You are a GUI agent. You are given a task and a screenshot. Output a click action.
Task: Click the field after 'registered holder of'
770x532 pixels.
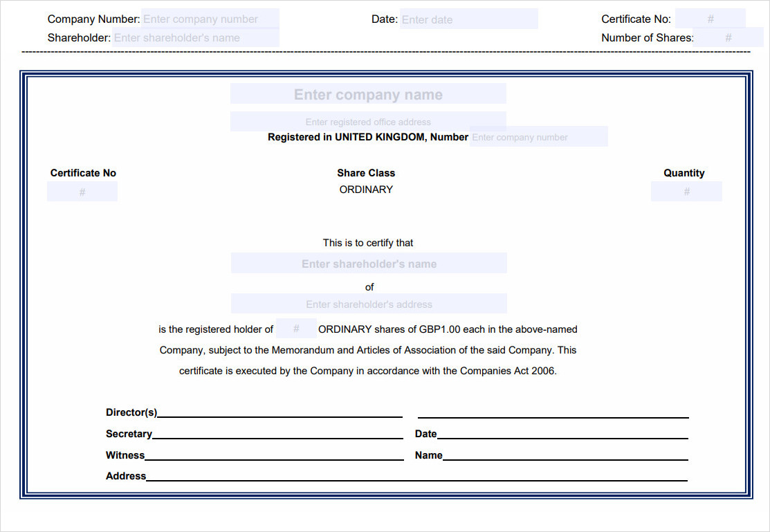[x=296, y=329]
